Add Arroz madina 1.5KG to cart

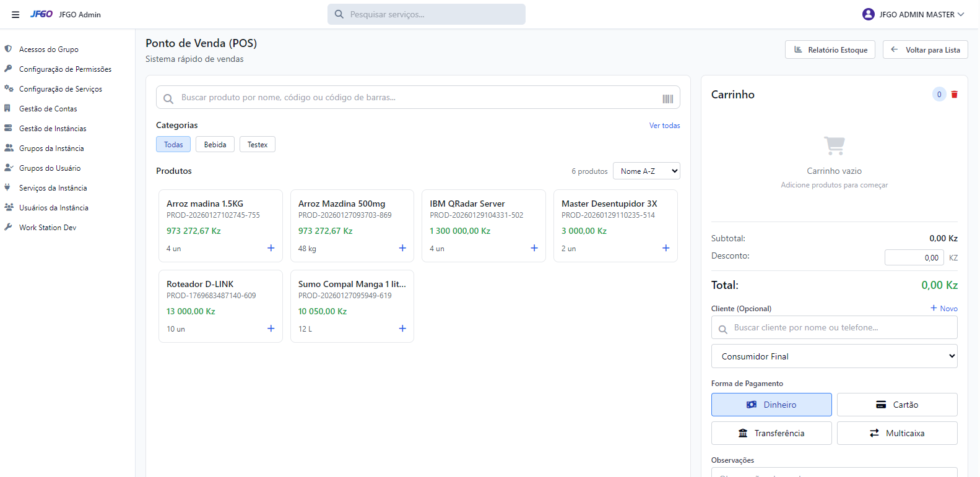coord(271,248)
